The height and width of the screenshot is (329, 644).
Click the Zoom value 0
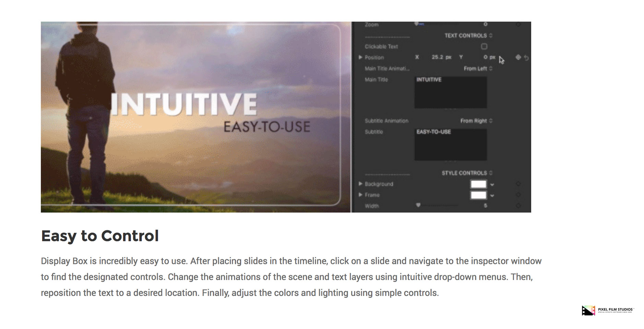[485, 24]
